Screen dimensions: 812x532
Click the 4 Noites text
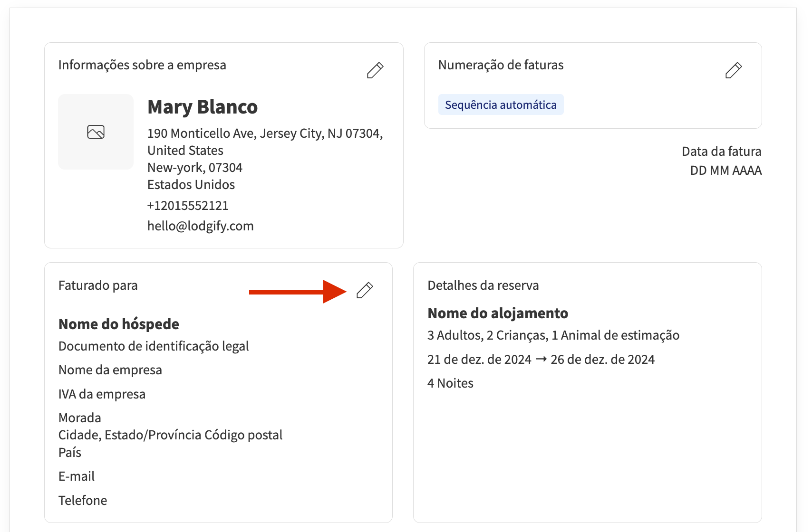tap(450, 383)
